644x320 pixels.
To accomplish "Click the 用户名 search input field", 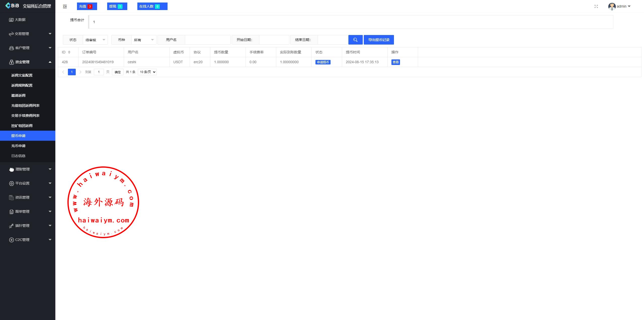I will click(208, 40).
